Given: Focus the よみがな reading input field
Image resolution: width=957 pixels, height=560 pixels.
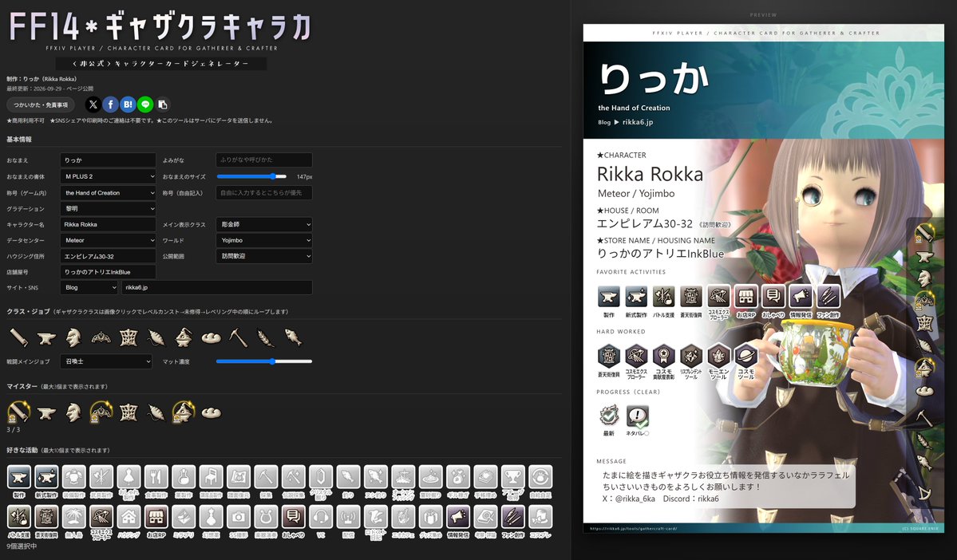Looking at the screenshot, I should (x=264, y=160).
